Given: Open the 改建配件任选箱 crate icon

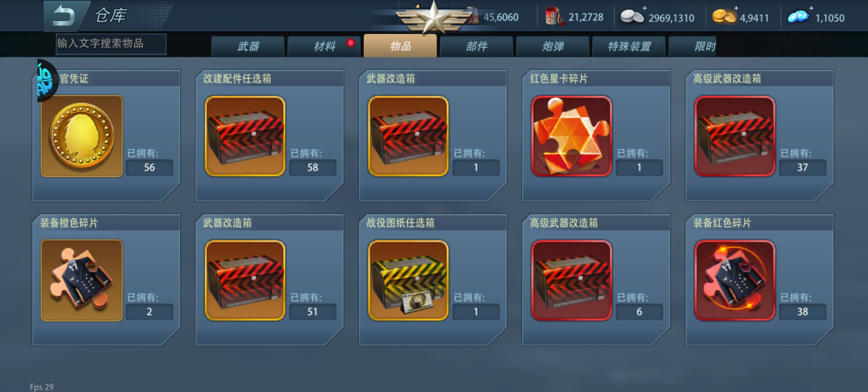Looking at the screenshot, I should point(245,136).
